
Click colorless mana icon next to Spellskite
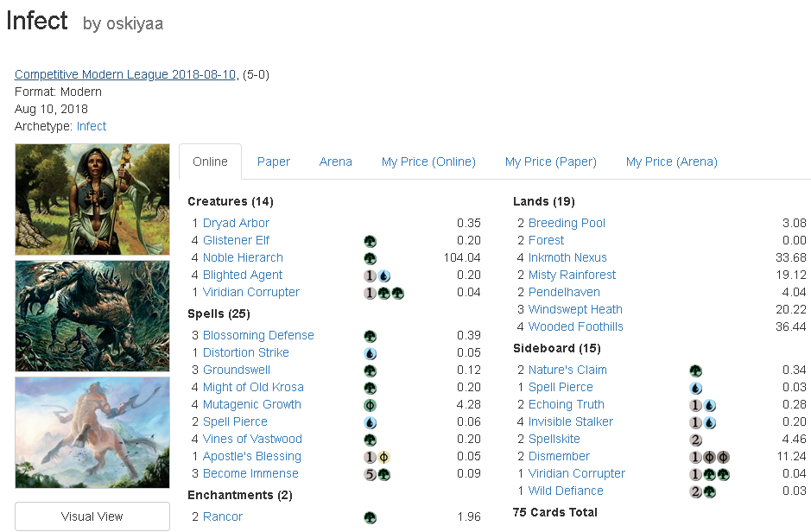[695, 440]
